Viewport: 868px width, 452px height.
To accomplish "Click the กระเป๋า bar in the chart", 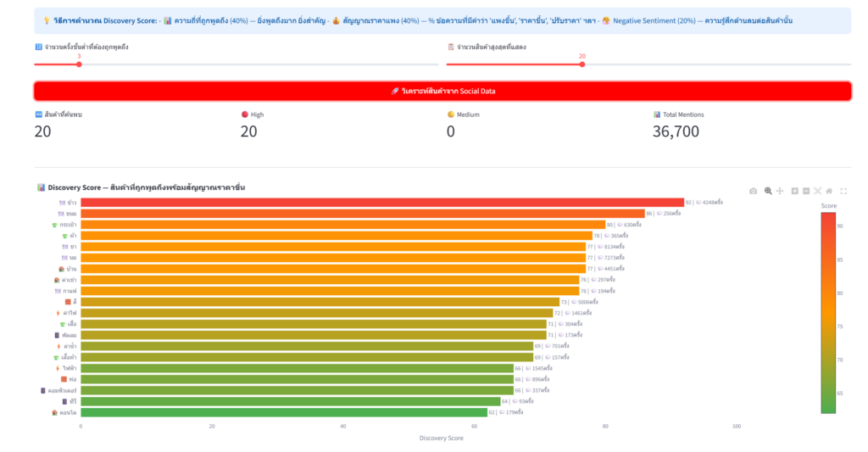I will [x=342, y=225].
